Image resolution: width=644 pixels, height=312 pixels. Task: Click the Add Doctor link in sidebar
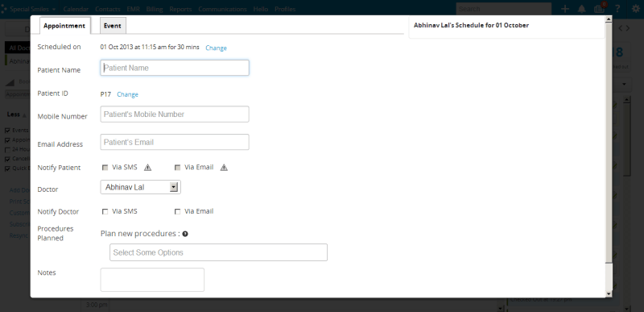click(19, 190)
